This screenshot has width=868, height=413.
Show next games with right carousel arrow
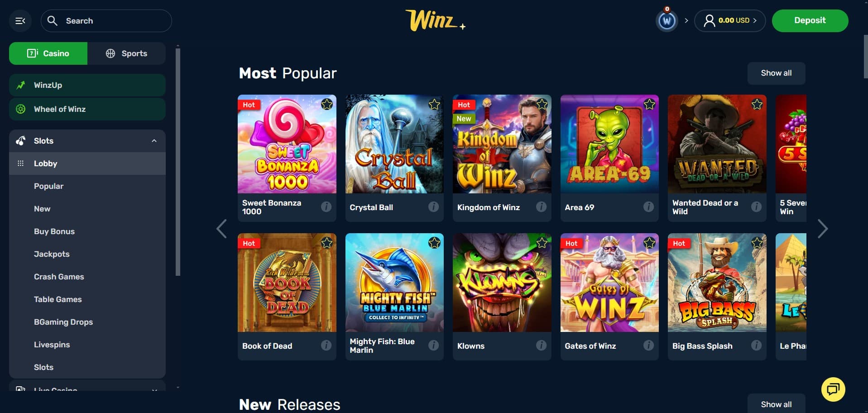pyautogui.click(x=823, y=229)
